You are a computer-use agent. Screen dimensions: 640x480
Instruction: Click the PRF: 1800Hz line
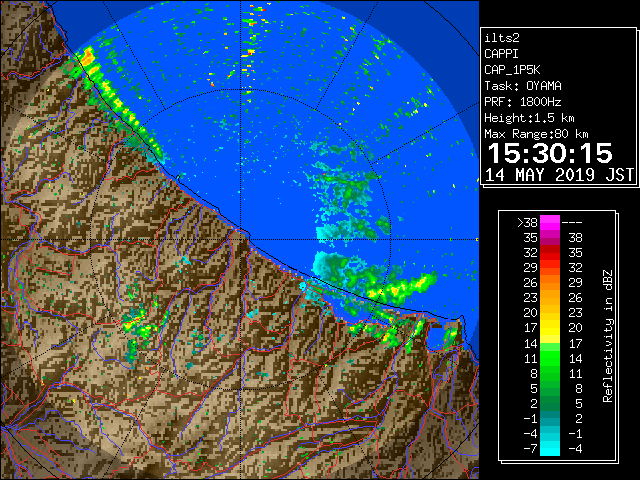pos(523,102)
